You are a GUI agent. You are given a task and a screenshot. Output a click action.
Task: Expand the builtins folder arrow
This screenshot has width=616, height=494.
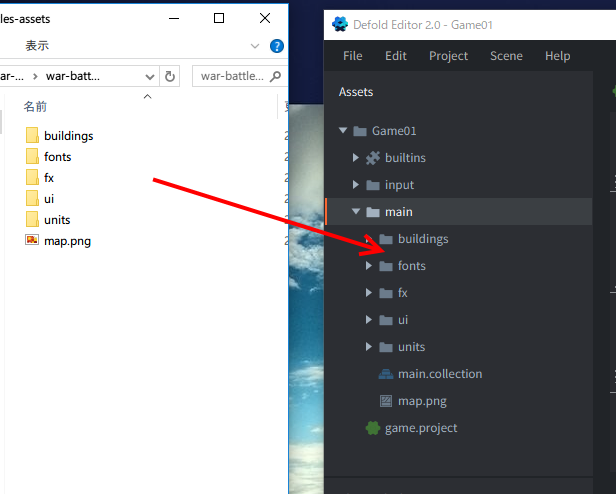coord(356,158)
